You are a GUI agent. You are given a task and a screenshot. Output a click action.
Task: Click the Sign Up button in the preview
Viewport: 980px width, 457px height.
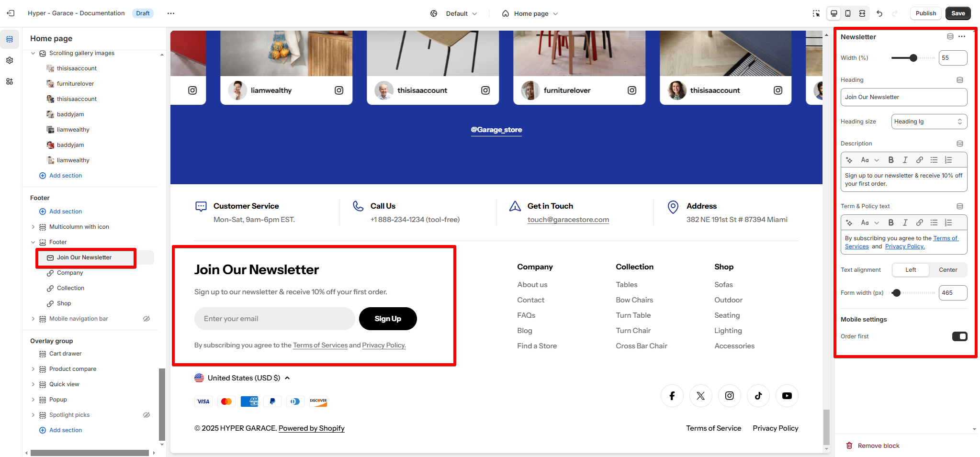pyautogui.click(x=388, y=319)
